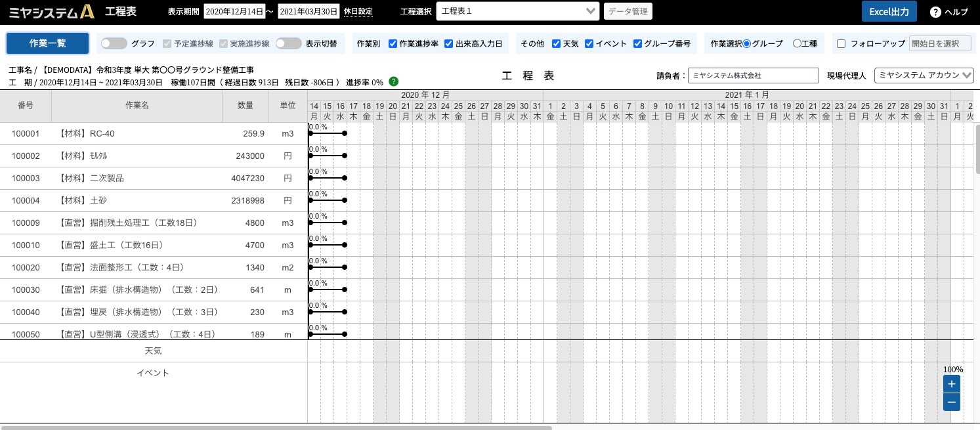Viewport: 980px width, 430px height.
Task: Click the 予定進捗線 checkbox
Action: (167, 44)
